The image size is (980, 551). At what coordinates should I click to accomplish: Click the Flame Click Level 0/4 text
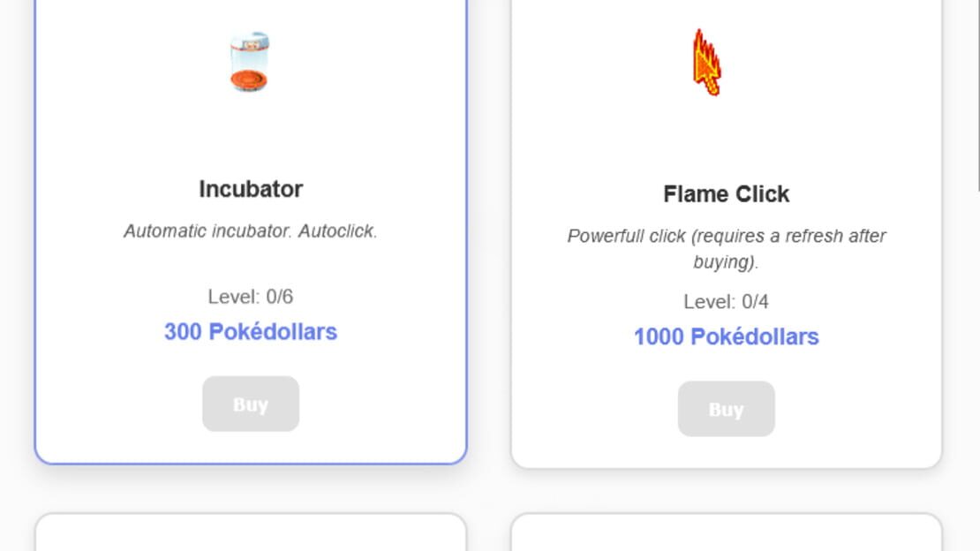(x=727, y=301)
